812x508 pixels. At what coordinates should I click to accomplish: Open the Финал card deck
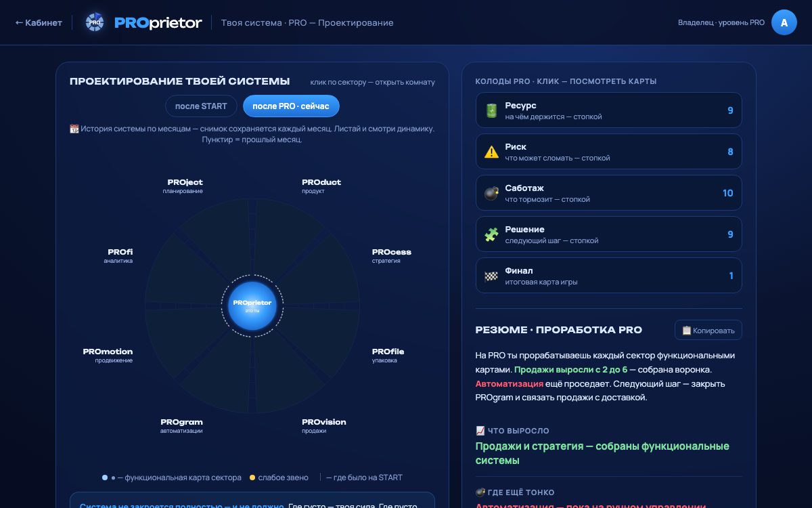(609, 276)
